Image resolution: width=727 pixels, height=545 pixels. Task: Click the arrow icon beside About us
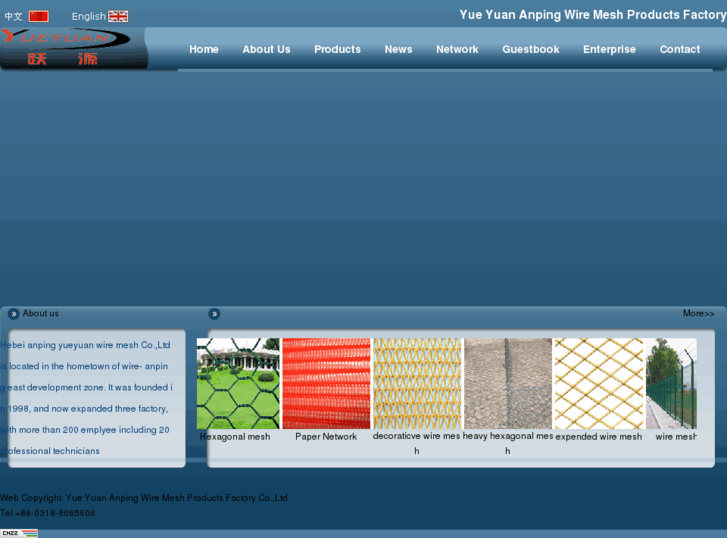pos(13,314)
